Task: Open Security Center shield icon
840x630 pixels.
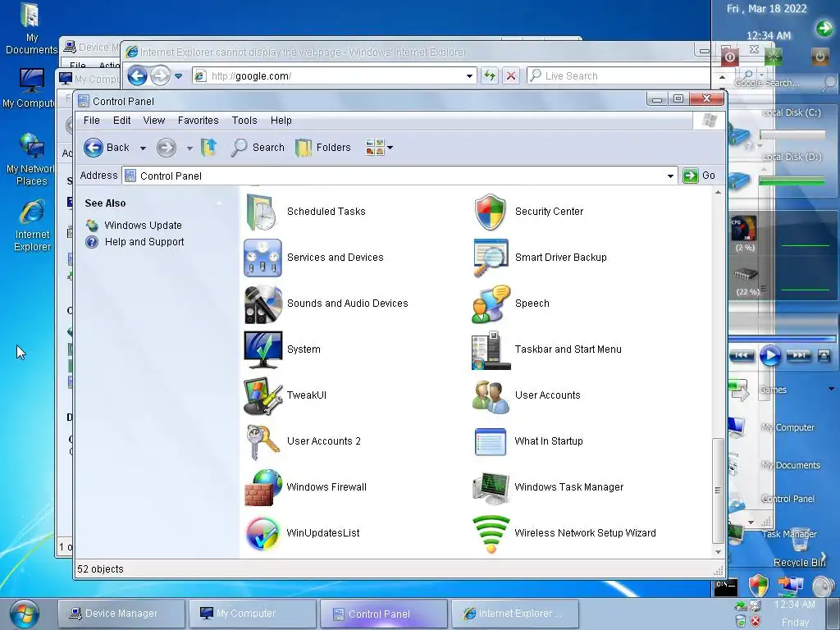Action: (x=491, y=212)
